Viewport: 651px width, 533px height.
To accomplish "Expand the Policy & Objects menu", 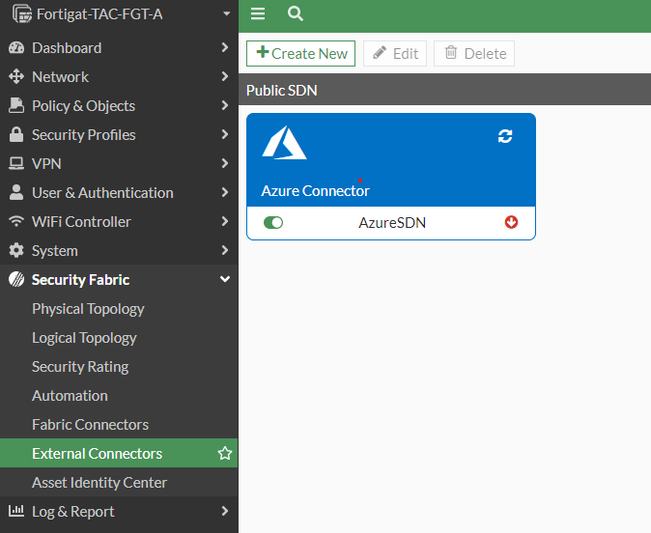I will (x=225, y=106).
